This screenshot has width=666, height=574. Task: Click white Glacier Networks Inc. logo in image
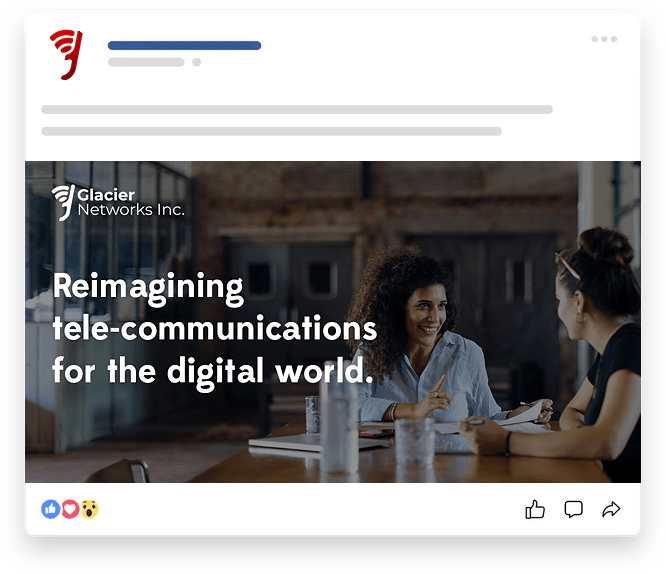pos(118,203)
